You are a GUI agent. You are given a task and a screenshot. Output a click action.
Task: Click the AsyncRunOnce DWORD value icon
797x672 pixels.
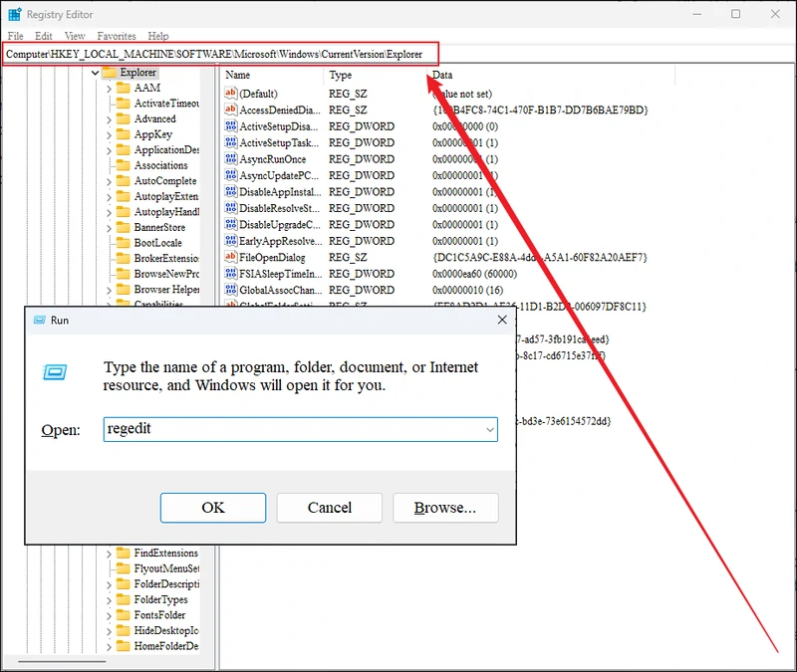tap(231, 158)
